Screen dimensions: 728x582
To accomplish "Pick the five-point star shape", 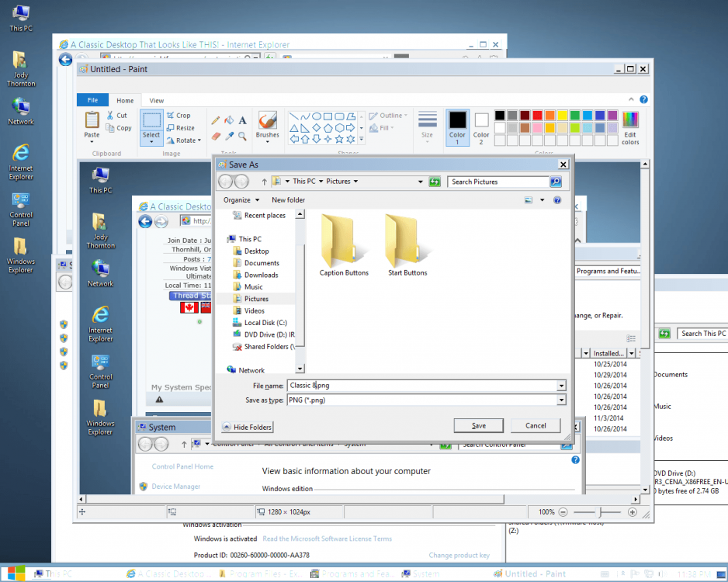I will (339, 139).
